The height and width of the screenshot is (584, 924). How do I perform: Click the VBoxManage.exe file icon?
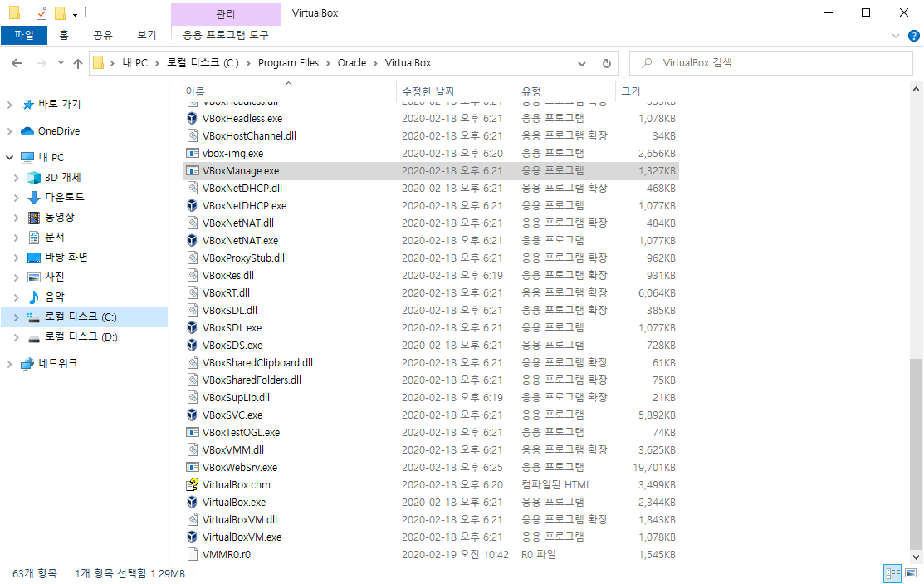click(192, 170)
